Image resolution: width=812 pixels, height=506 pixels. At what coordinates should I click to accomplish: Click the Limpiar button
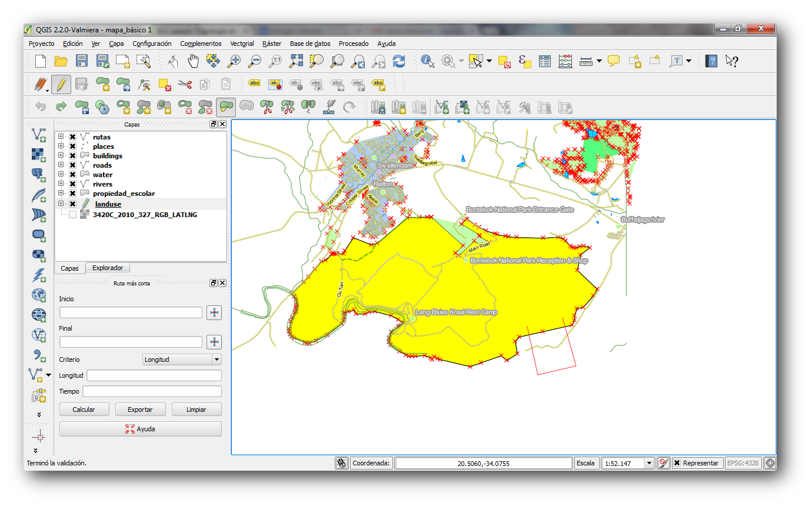coord(196,410)
